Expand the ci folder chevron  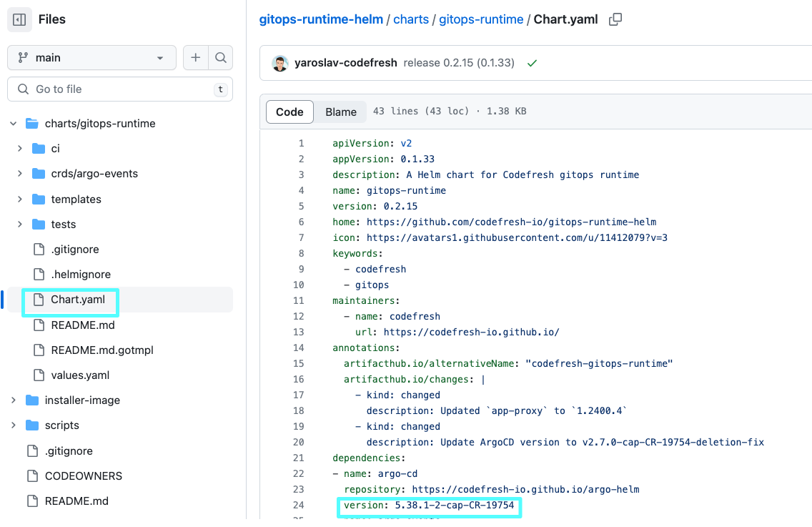[x=20, y=149]
